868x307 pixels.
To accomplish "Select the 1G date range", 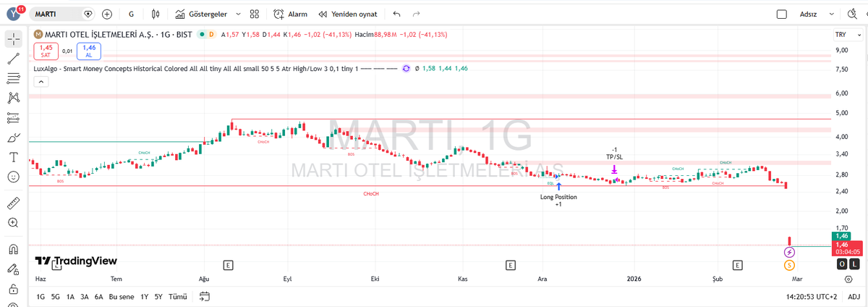I will point(41,296).
